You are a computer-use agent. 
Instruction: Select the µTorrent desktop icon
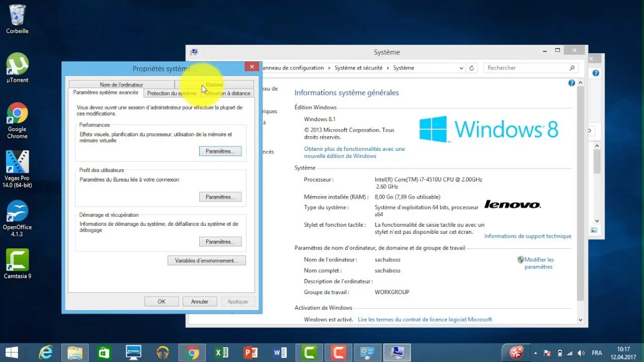(x=17, y=68)
